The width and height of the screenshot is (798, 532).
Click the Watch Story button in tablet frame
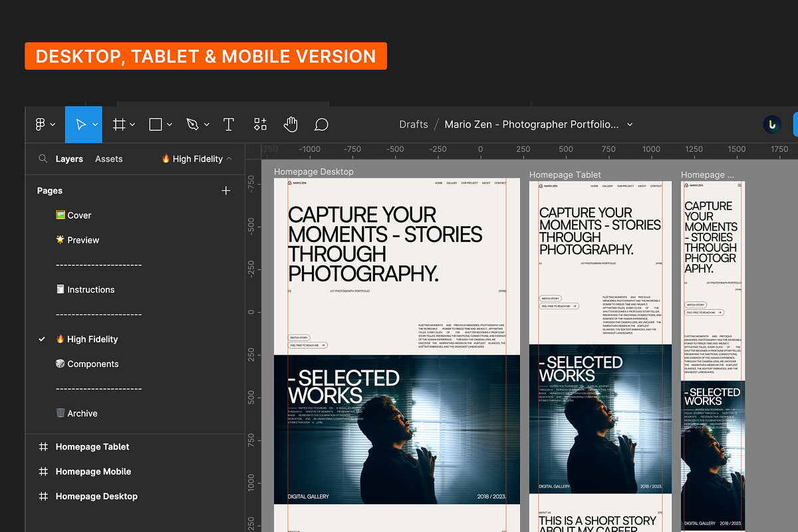[550, 299]
